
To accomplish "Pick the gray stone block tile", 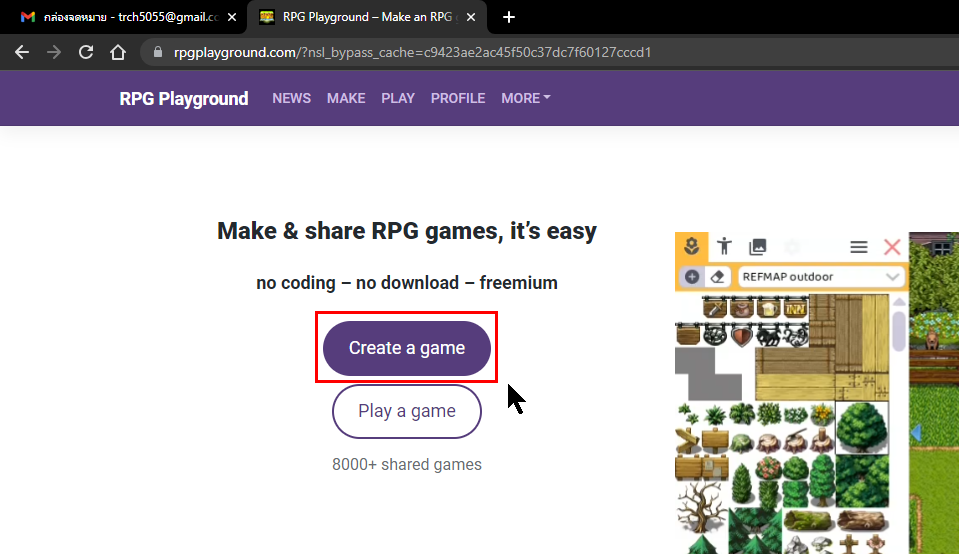I will click(x=708, y=373).
